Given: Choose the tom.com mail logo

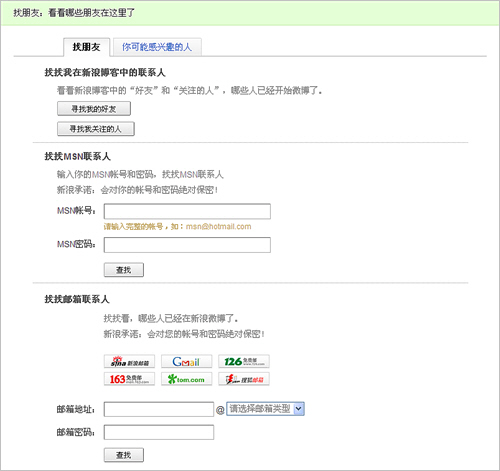Looking at the screenshot, I should tap(186, 379).
